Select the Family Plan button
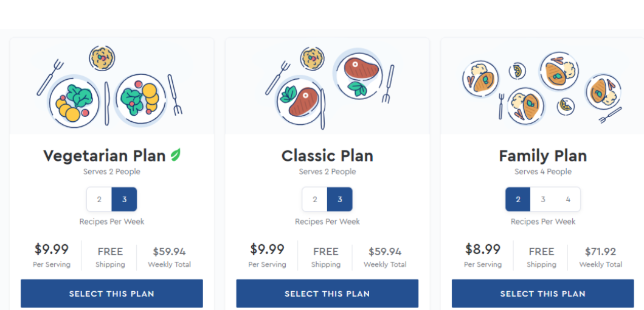The image size is (644, 310). pos(543,294)
